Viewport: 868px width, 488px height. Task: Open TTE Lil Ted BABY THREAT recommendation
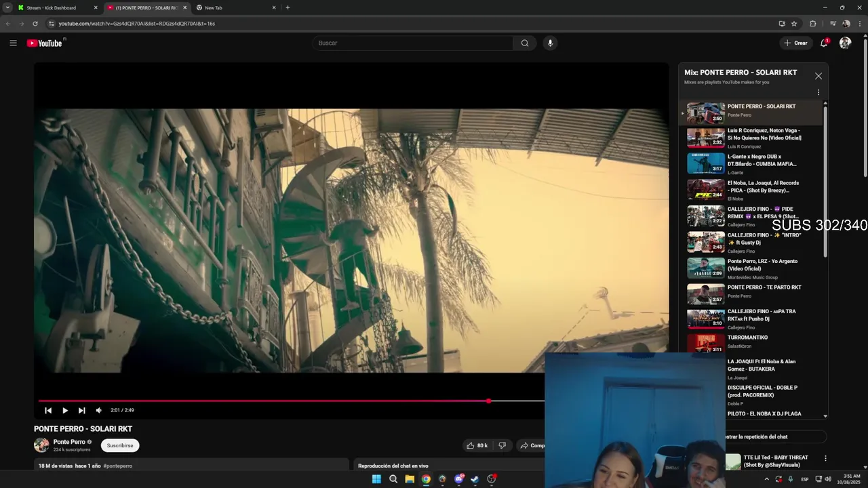(776, 461)
